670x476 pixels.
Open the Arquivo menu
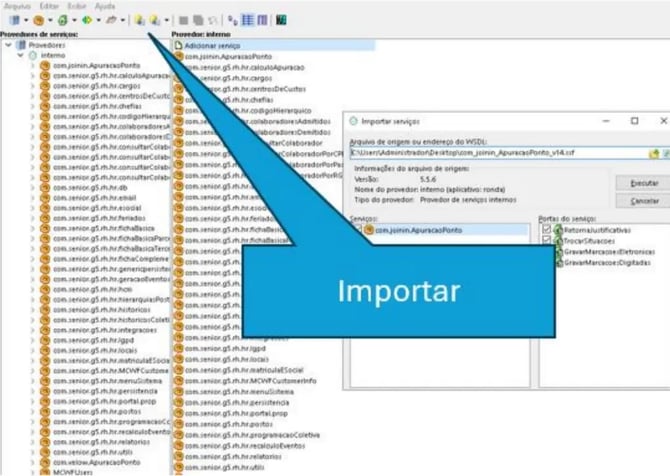pos(17,5)
